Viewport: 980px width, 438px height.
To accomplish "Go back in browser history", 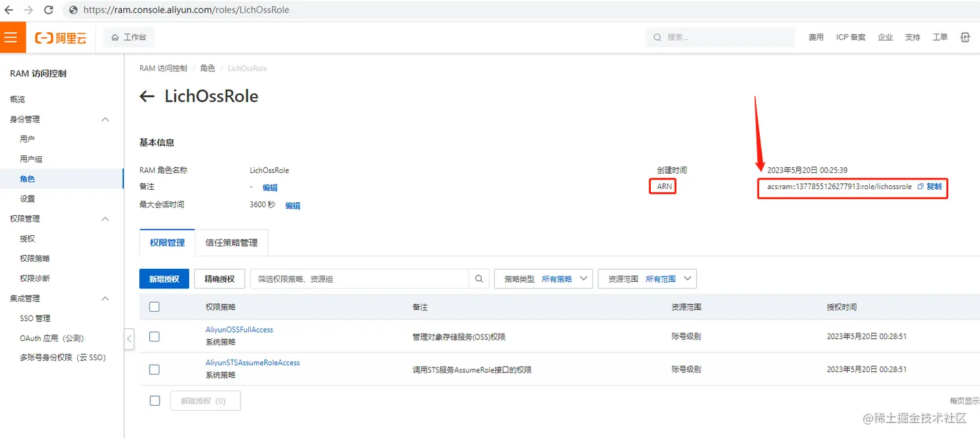I will (9, 10).
